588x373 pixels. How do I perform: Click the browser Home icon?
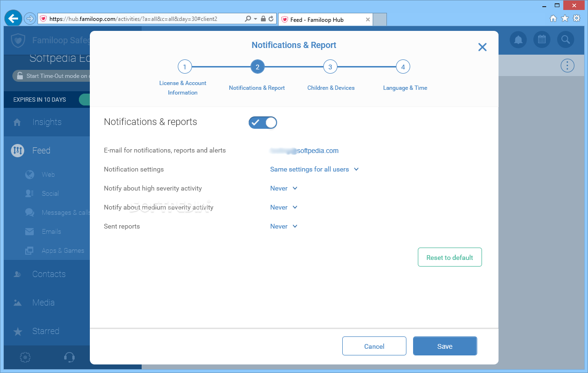(x=553, y=19)
